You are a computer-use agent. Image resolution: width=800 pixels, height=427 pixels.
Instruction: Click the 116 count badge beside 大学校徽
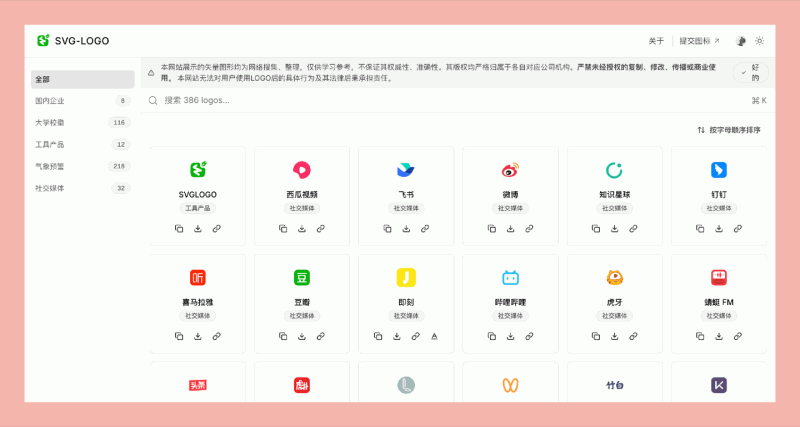coord(119,122)
